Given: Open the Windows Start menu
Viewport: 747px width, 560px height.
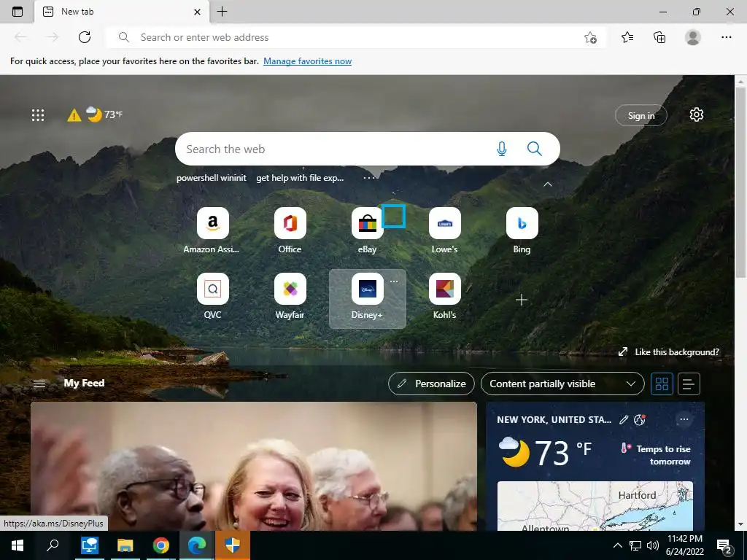Looking at the screenshot, I should point(18,545).
